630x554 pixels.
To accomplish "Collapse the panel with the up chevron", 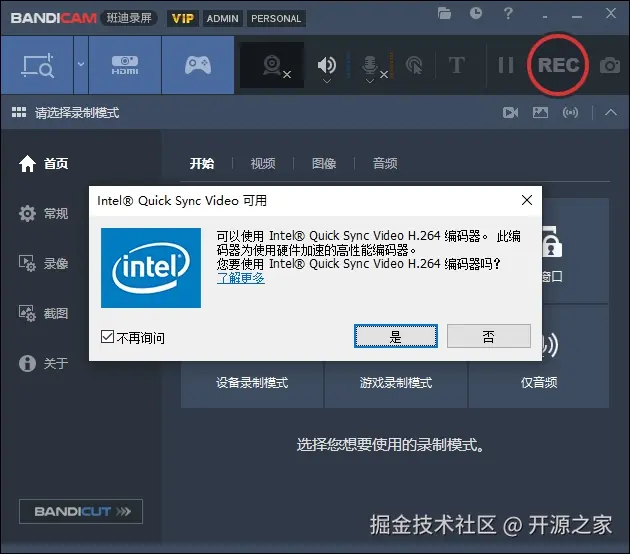I will pos(611,112).
